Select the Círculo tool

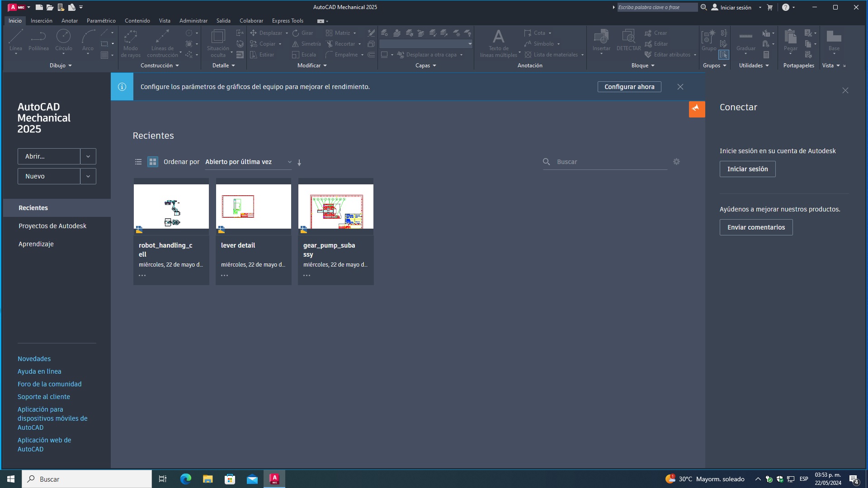(63, 41)
